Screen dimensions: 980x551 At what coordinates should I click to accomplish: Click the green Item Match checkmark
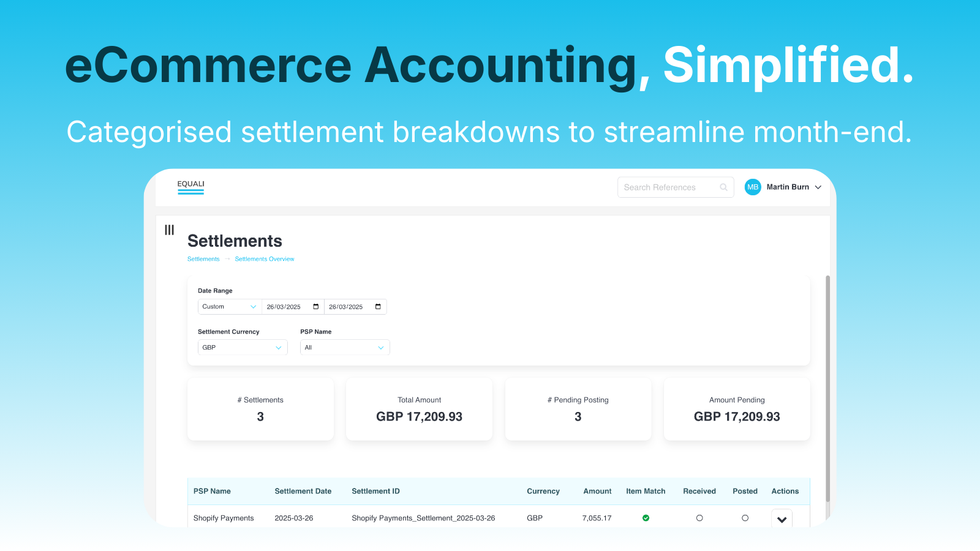coord(646,518)
